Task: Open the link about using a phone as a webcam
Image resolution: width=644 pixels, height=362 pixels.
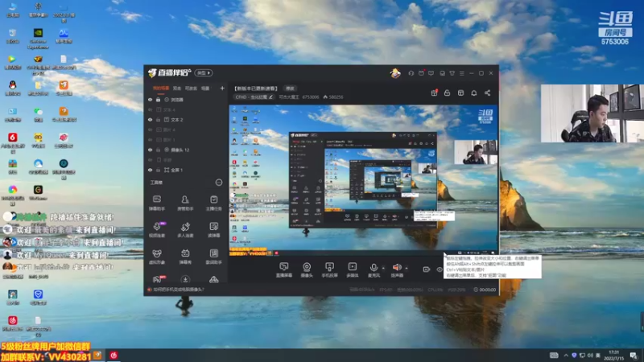Action: (x=179, y=290)
